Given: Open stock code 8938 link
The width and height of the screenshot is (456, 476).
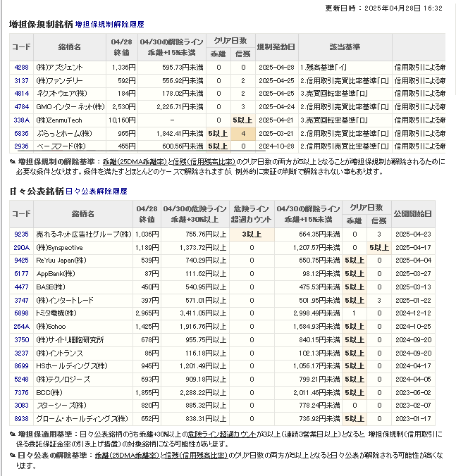Looking at the screenshot, I should 21,419.
